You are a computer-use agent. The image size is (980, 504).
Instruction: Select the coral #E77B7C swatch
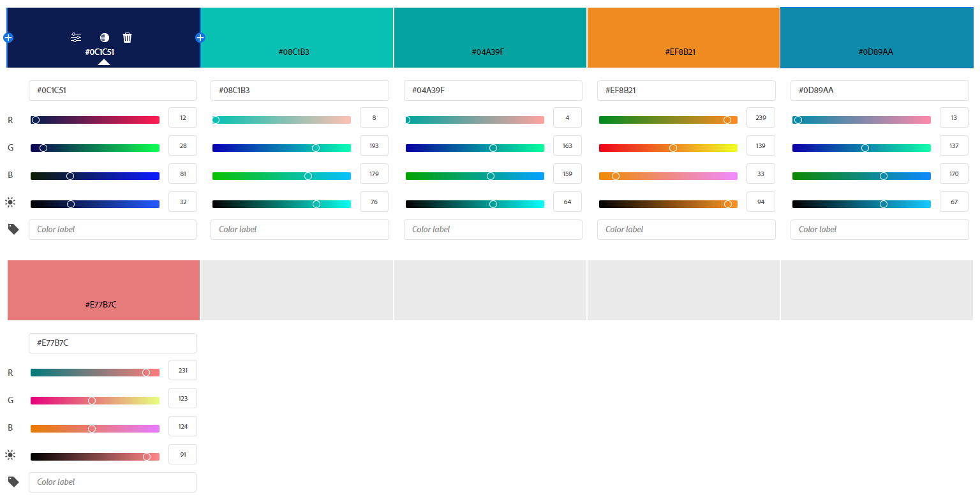103,290
